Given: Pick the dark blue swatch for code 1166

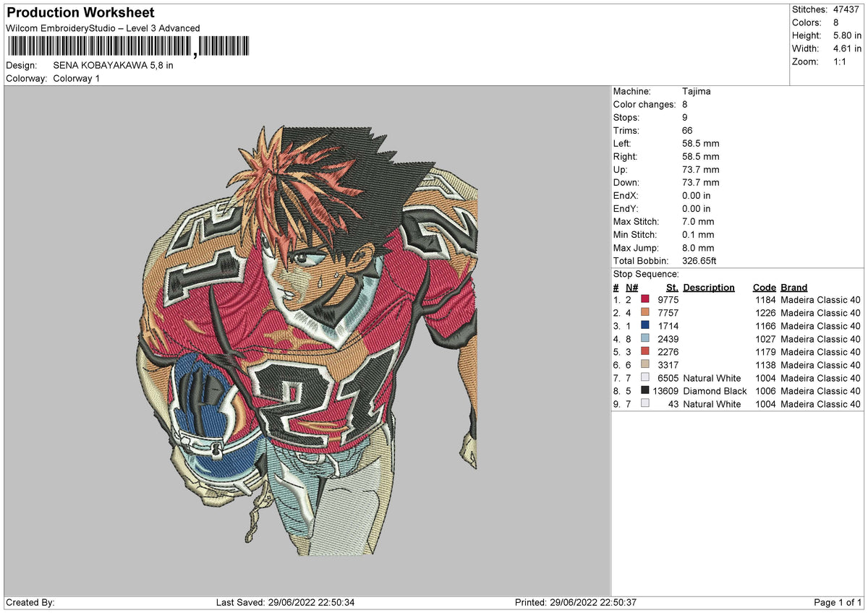Looking at the screenshot, I should tap(645, 326).
